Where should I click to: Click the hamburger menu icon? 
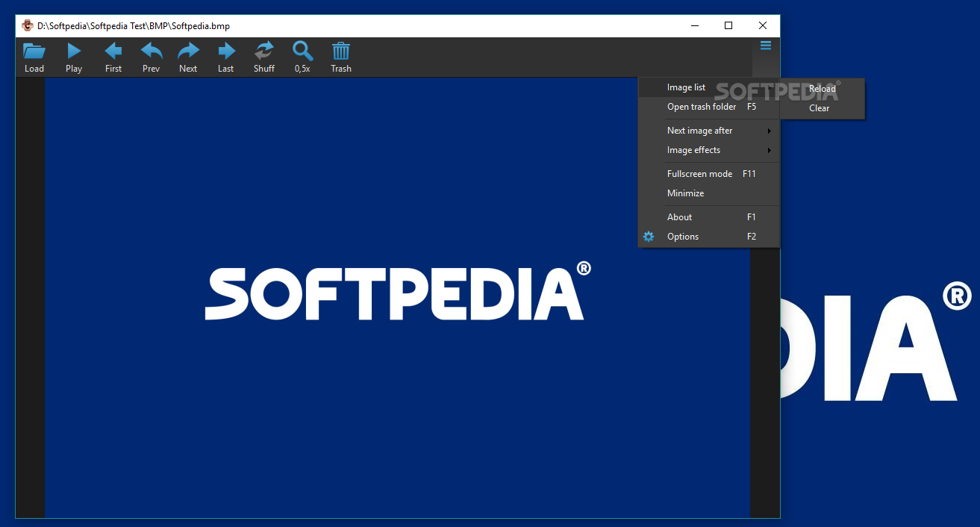pyautogui.click(x=766, y=46)
